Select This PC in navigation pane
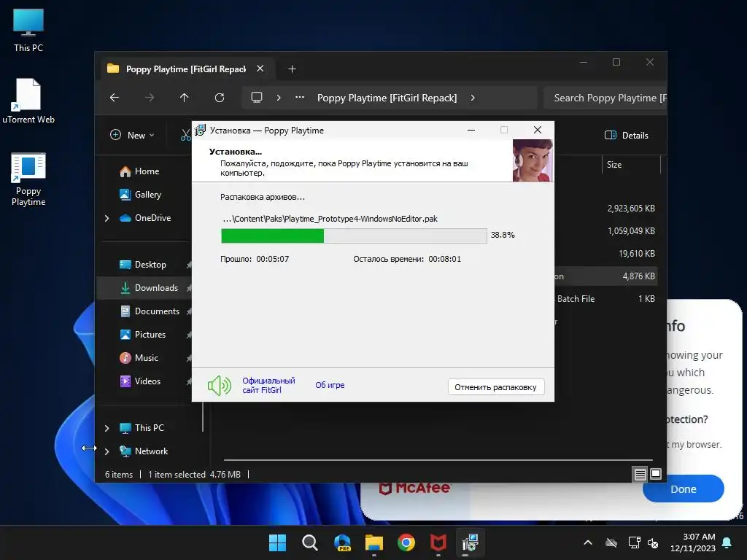 tap(142, 428)
